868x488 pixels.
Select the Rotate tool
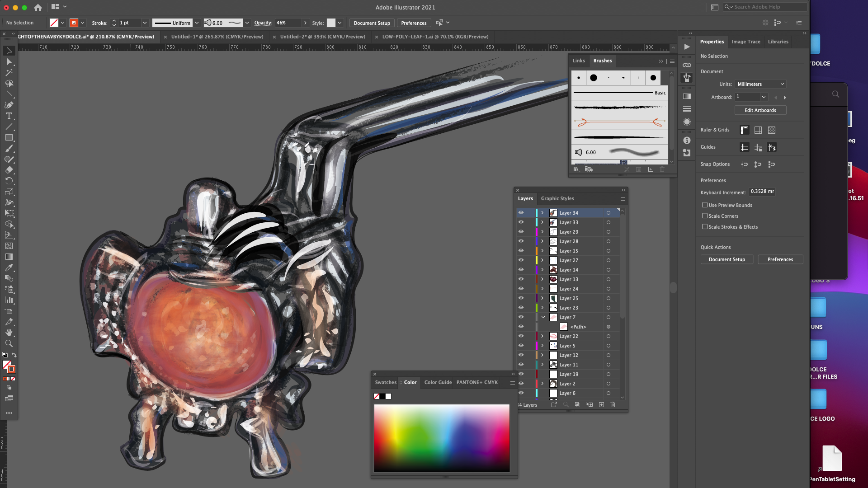(9, 181)
